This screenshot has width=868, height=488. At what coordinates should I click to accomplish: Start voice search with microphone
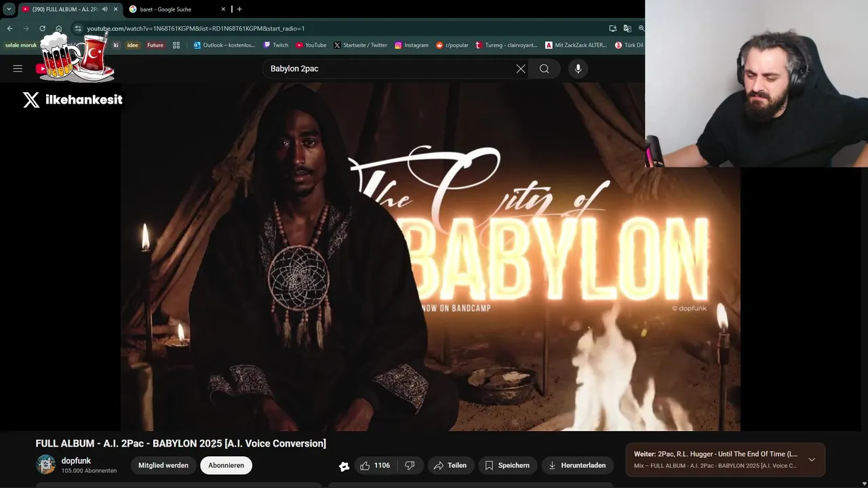578,68
